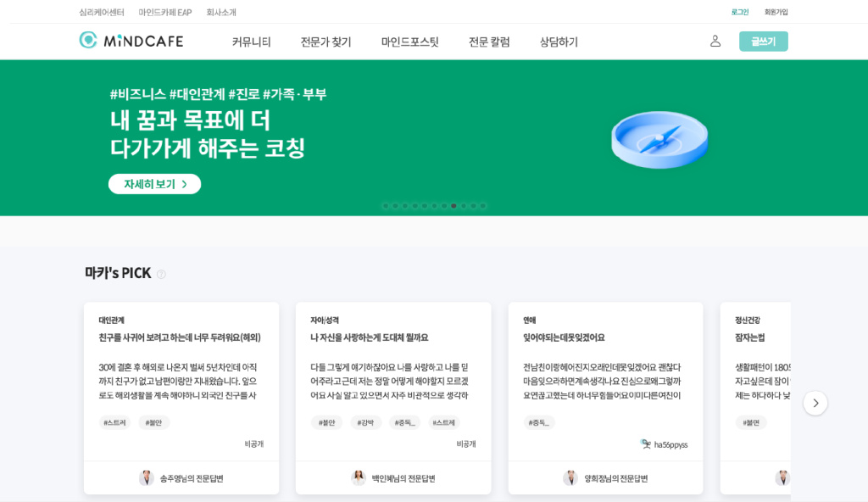
Task: Click #스트레스 tag on 자아/성격 card
Action: coord(444,422)
